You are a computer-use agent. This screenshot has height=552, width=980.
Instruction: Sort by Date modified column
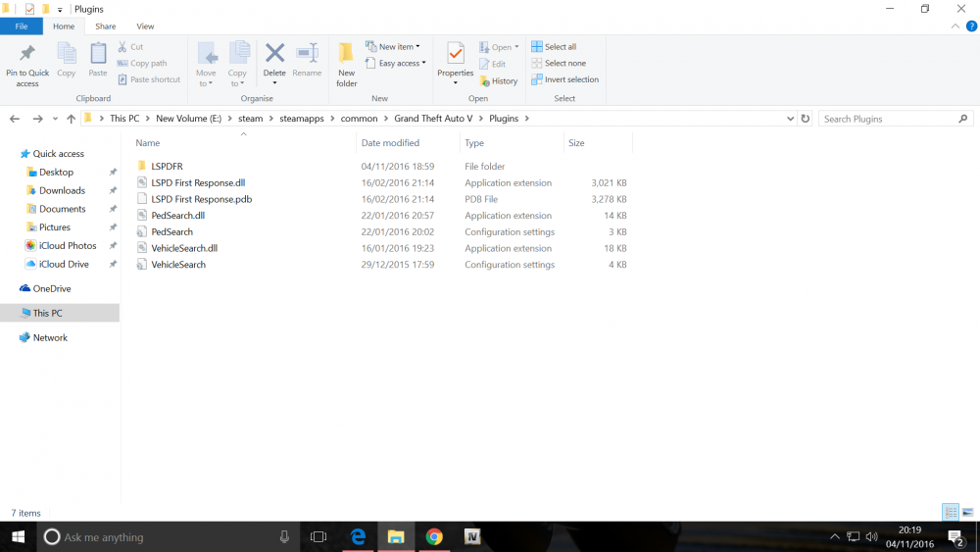pyautogui.click(x=390, y=143)
